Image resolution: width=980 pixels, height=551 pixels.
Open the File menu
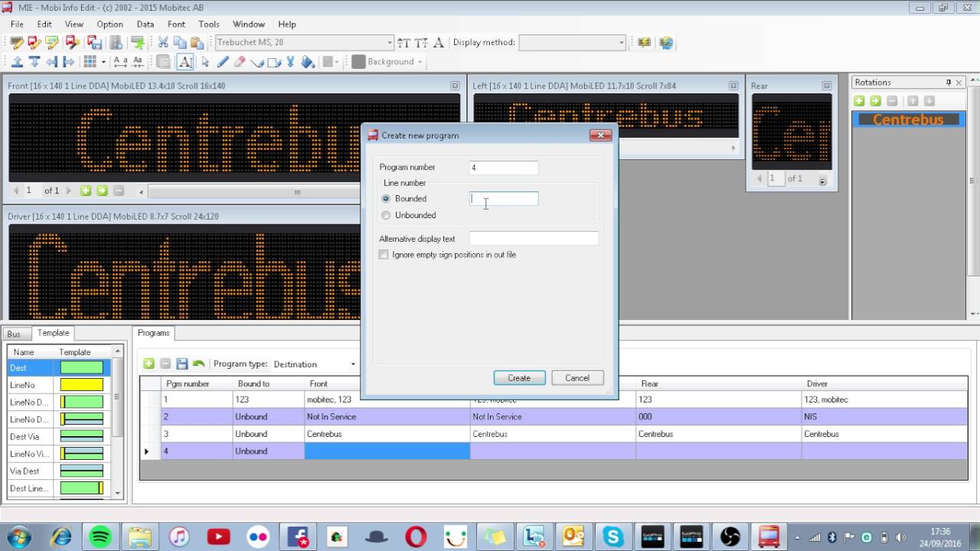pos(17,24)
